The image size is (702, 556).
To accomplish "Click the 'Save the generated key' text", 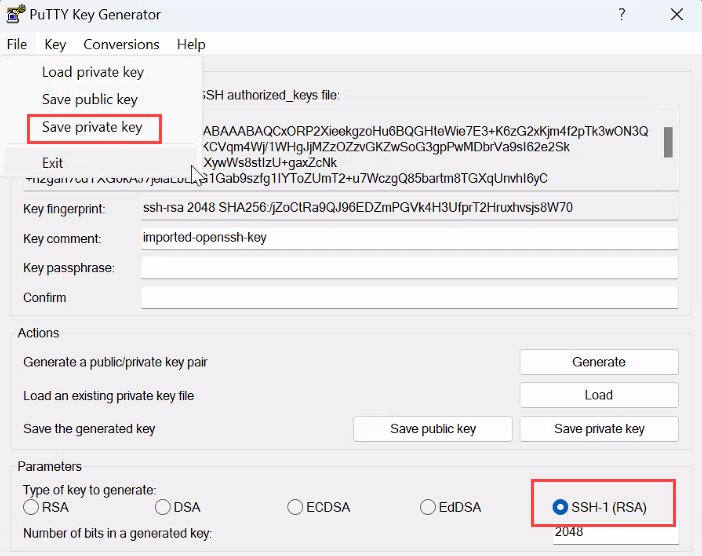I will [x=89, y=429].
